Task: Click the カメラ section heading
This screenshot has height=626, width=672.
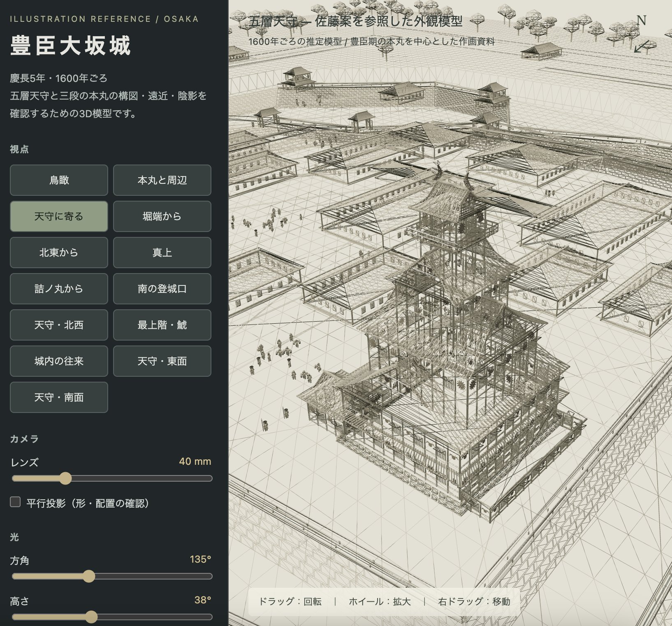Action: 24,439
